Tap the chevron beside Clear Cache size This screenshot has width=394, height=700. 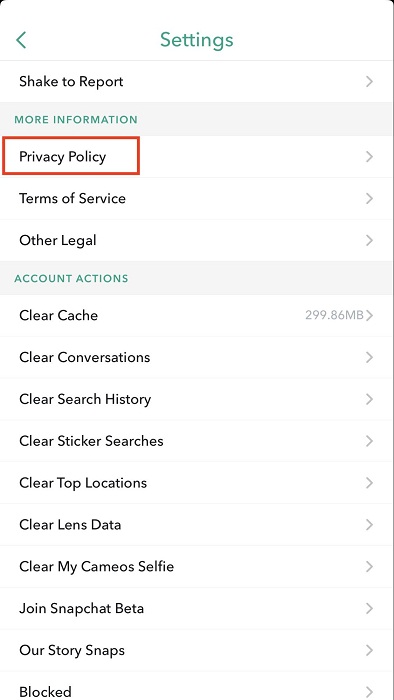pyautogui.click(x=369, y=316)
